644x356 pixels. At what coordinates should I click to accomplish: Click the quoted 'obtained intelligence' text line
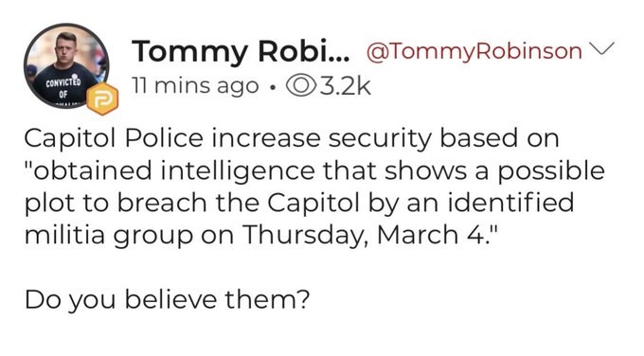[x=314, y=171]
